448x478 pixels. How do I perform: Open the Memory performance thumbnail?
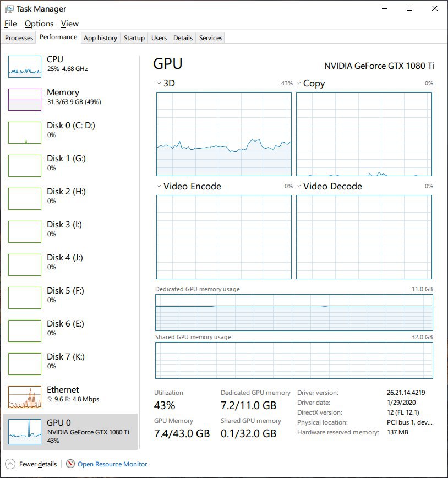pos(25,99)
